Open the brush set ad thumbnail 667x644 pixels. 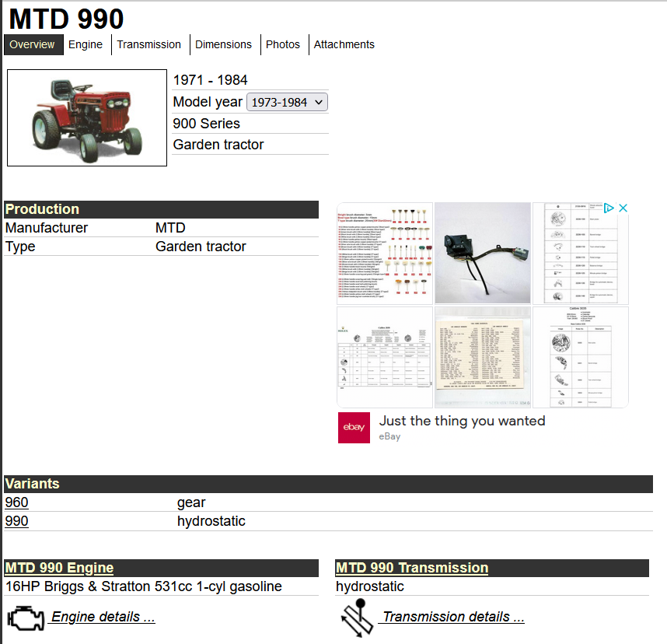point(385,254)
